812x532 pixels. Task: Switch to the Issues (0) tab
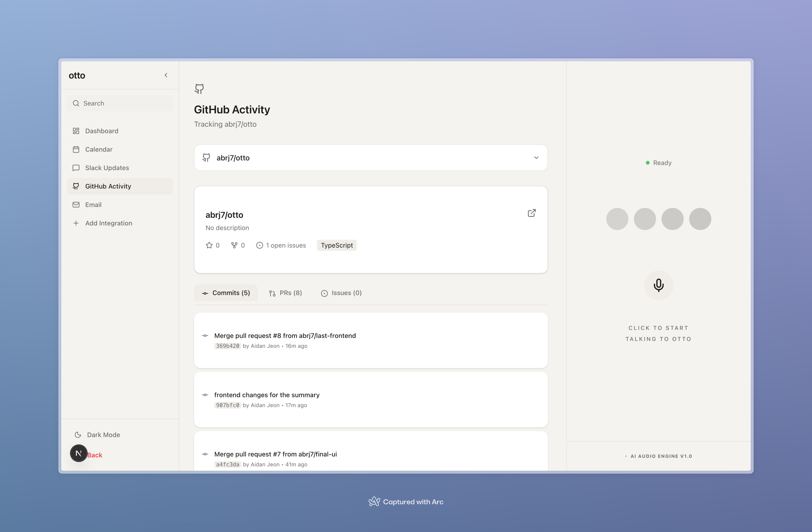tap(341, 293)
